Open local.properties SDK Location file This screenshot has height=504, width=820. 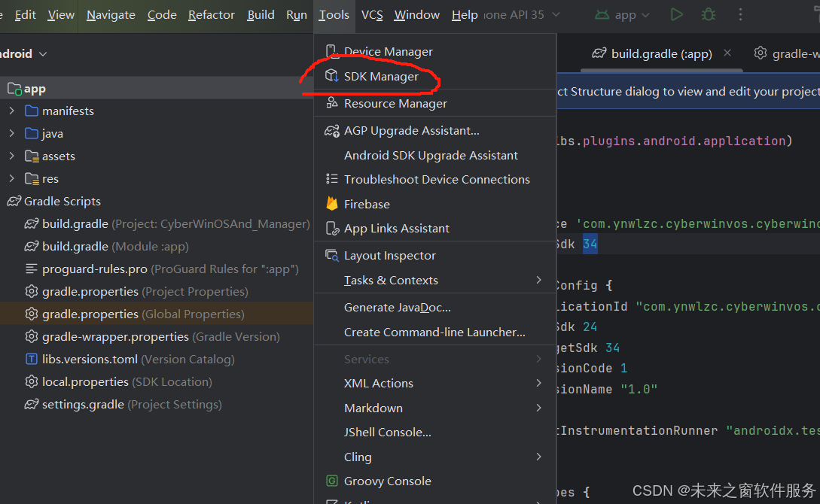[118, 382]
